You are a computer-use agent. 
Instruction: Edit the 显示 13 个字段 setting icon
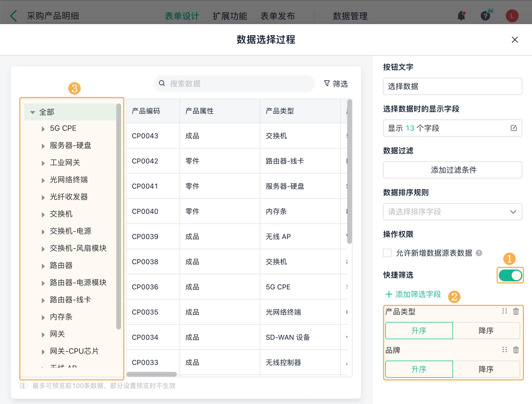(x=514, y=128)
